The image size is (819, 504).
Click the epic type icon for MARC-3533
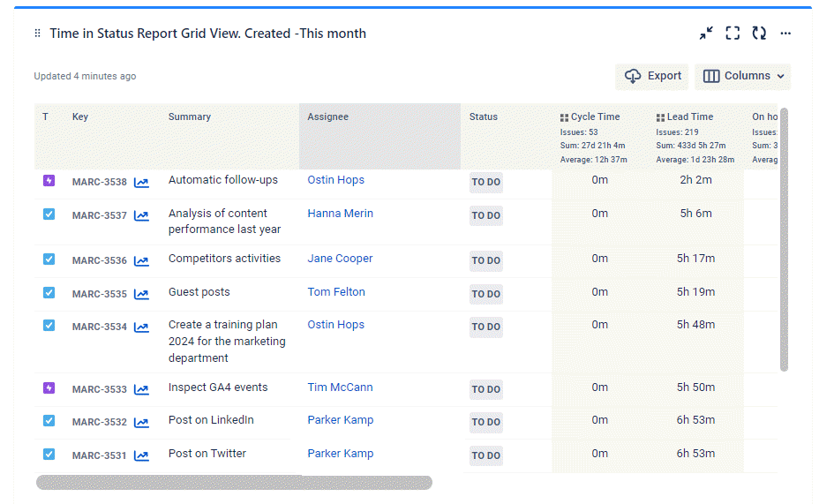click(x=49, y=388)
